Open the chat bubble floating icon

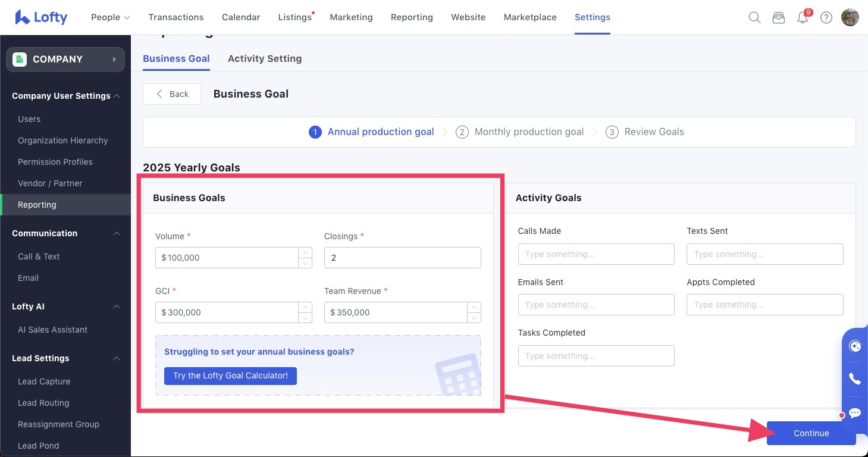(855, 412)
